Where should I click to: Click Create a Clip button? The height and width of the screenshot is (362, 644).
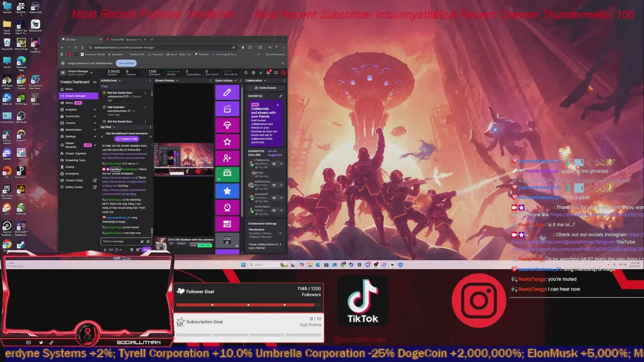(x=127, y=139)
